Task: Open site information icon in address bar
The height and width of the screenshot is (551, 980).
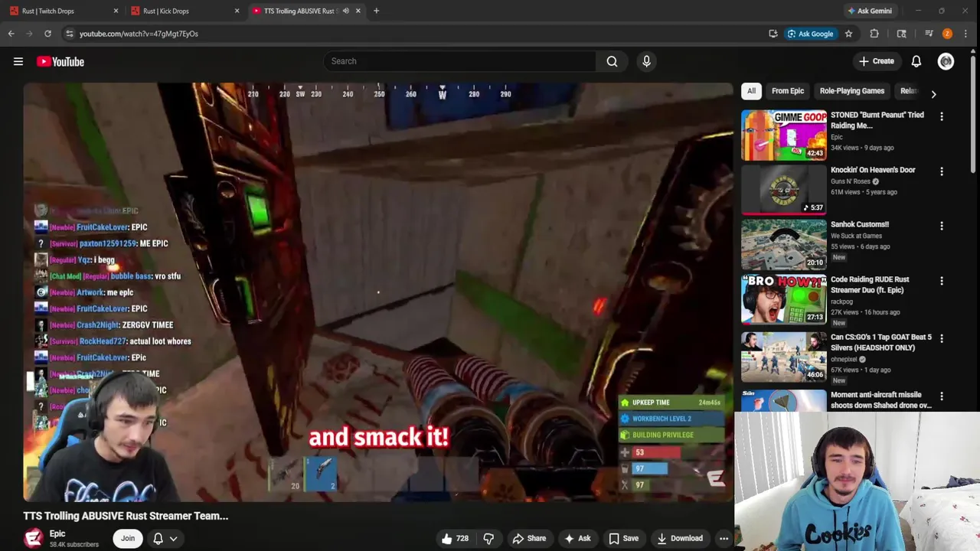Action: [70, 34]
